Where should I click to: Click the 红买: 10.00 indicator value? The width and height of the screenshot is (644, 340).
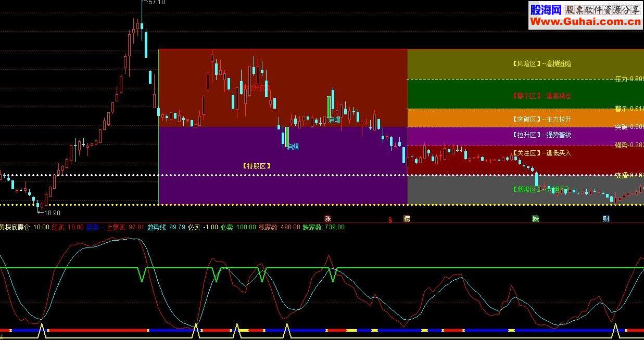click(68, 227)
